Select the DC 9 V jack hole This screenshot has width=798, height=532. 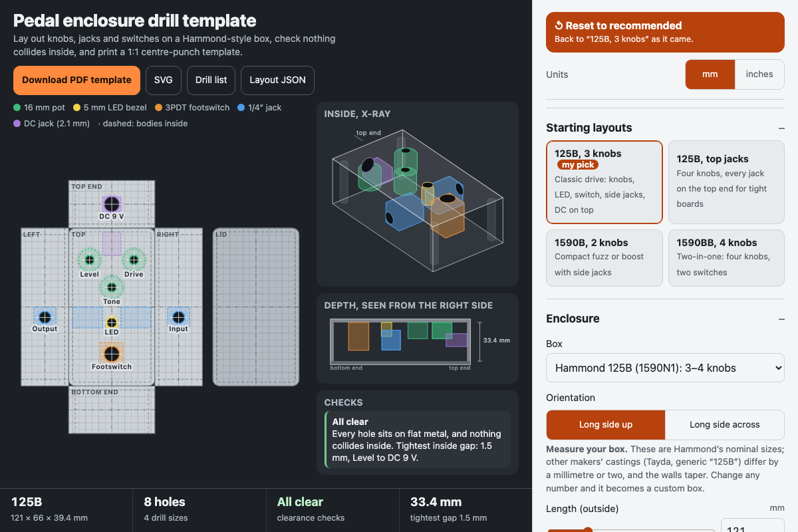[x=112, y=204]
